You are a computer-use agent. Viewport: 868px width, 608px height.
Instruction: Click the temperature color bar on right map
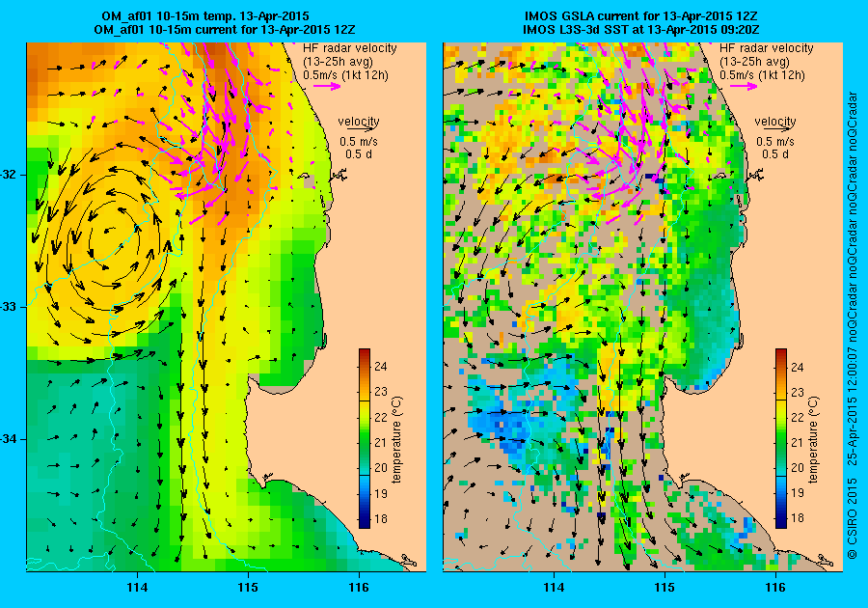(x=781, y=438)
